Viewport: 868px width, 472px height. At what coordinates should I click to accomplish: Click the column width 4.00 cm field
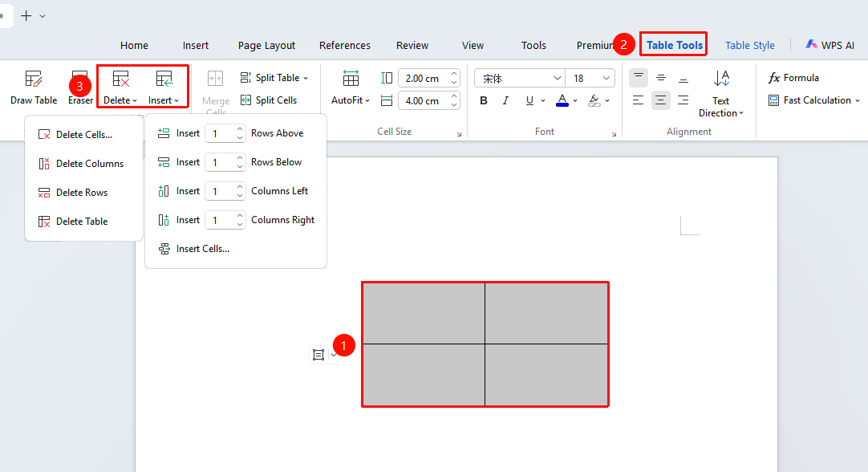click(x=428, y=101)
